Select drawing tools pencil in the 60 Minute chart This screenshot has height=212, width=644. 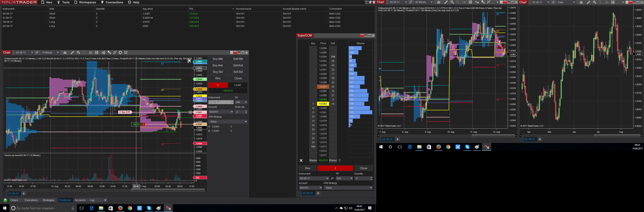[446, 2]
